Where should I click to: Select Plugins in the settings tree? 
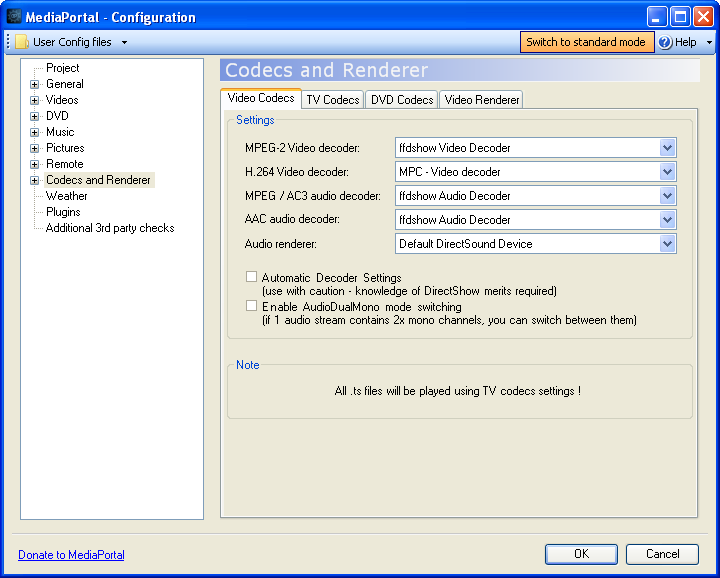click(63, 212)
